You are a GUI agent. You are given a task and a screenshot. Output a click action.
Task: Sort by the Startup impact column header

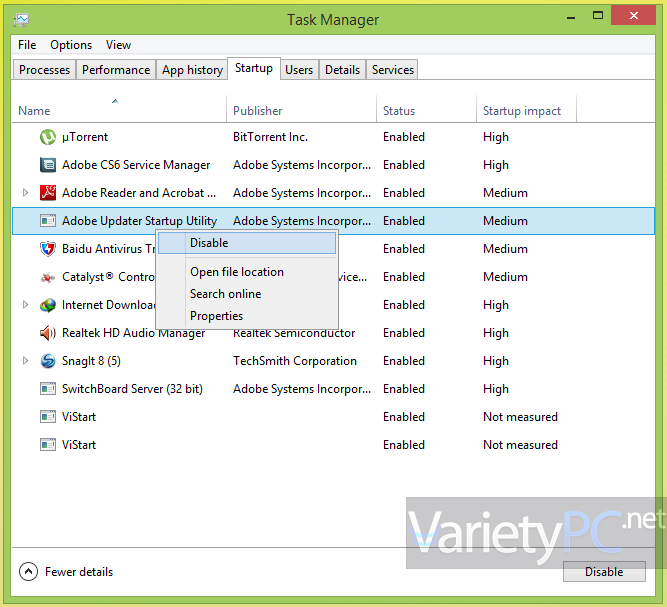pos(526,111)
